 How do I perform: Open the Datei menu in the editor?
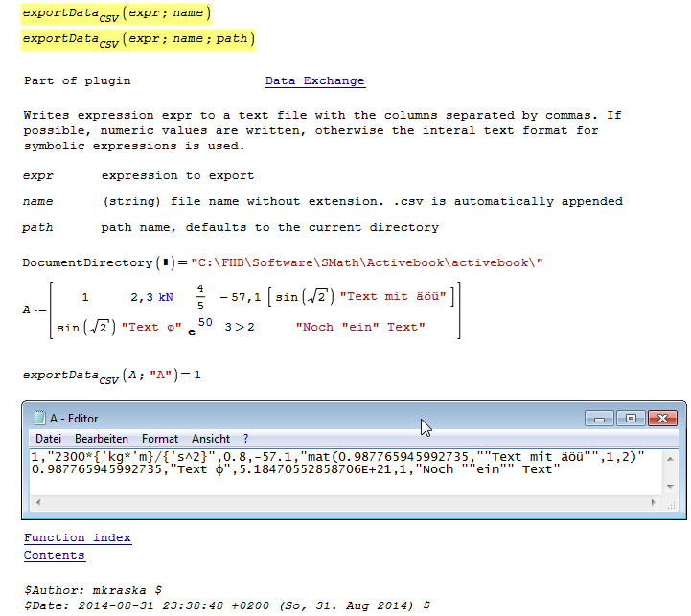tap(48, 438)
